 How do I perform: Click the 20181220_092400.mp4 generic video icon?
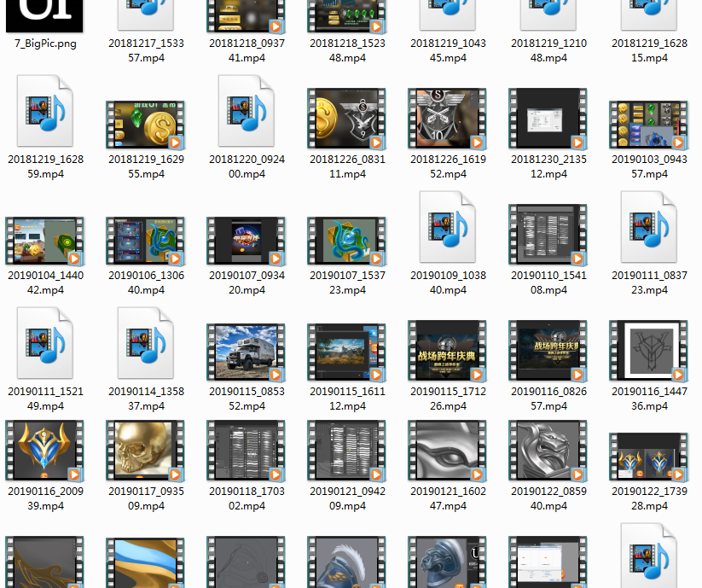click(x=246, y=111)
